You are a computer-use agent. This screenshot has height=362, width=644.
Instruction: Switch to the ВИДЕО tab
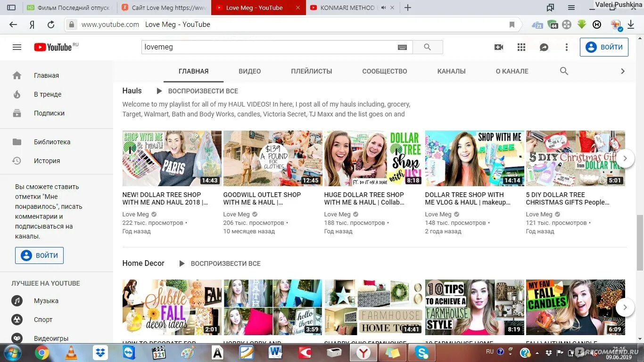pos(250,71)
